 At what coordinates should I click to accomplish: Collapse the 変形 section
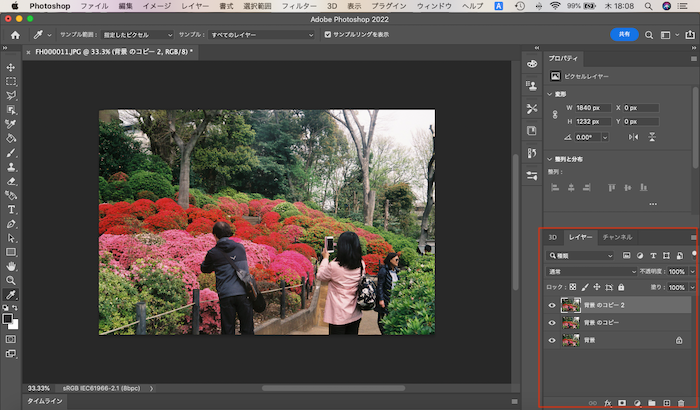(550, 94)
